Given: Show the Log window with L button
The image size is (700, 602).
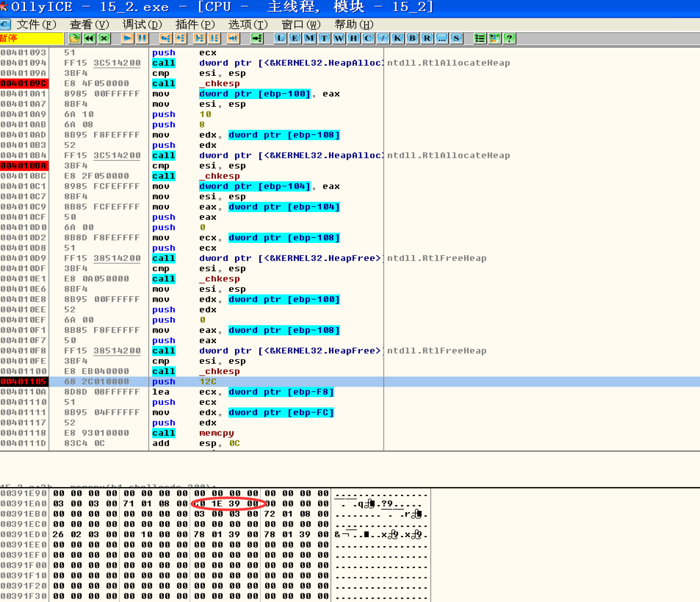Looking at the screenshot, I should pos(280,38).
